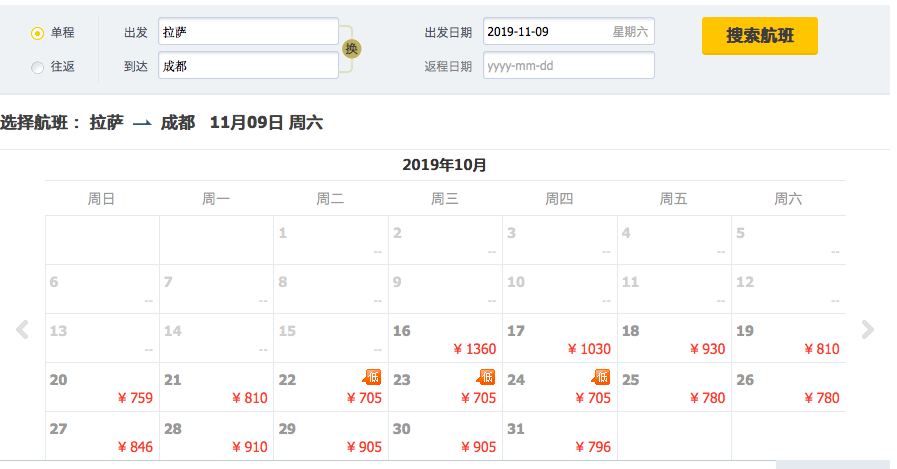Choose October 30 priced ¥905

[x=445, y=436]
